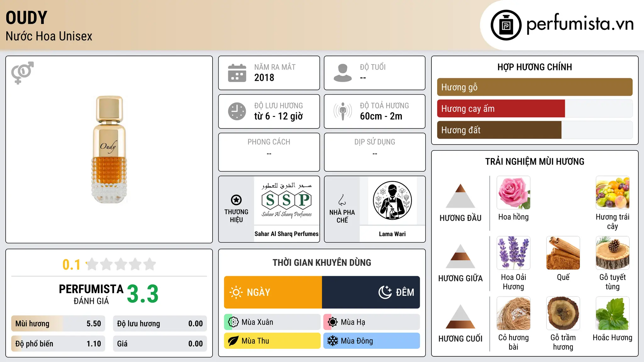Click the moon icon in the Đêm bar

point(385,292)
